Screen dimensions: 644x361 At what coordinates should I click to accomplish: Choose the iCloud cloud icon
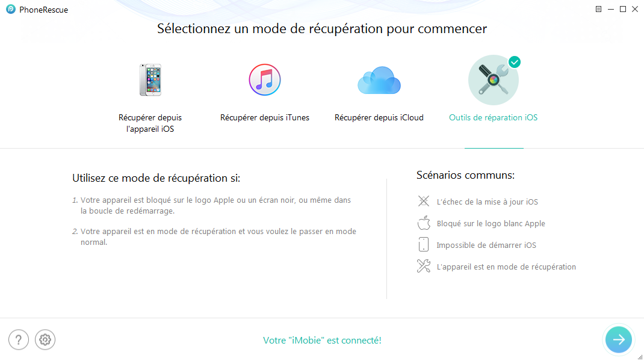[x=379, y=81]
